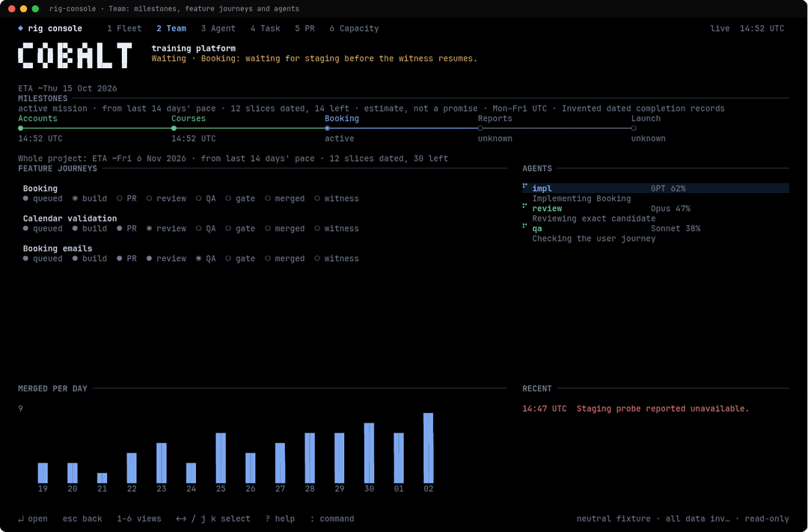Go to the 4 Task view
This screenshot has height=532, width=808.
[x=266, y=28]
